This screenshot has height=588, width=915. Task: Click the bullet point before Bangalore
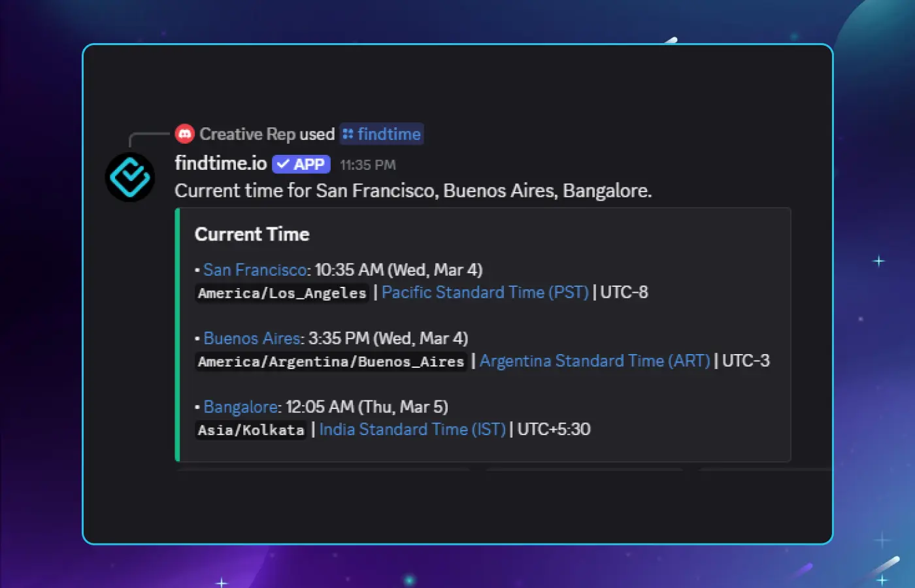coord(197,407)
